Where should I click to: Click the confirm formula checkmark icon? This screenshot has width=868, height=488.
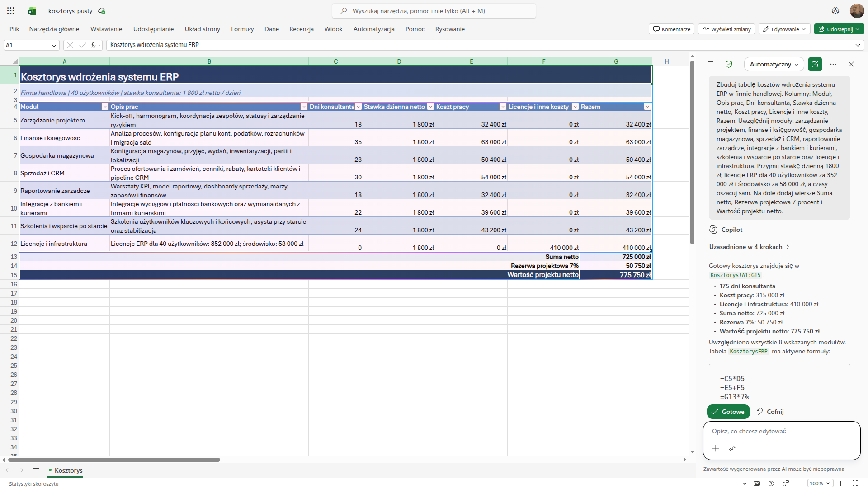82,45
